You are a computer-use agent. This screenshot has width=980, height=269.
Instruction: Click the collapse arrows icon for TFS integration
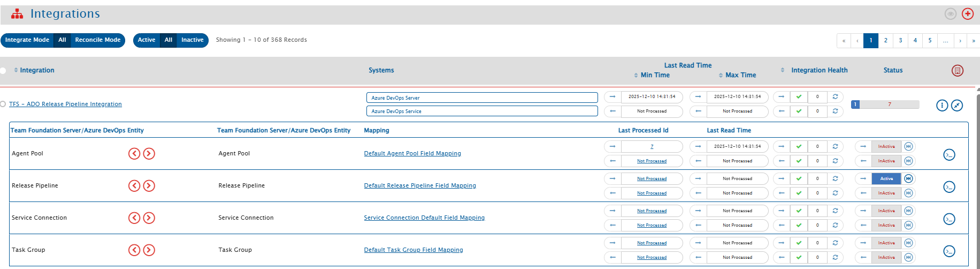click(957, 106)
